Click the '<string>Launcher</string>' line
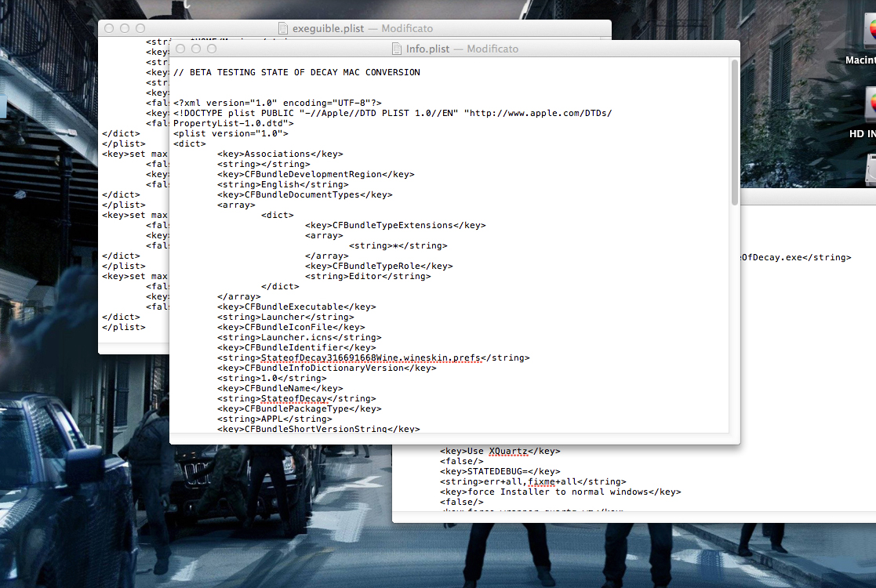876x588 pixels. [286, 318]
